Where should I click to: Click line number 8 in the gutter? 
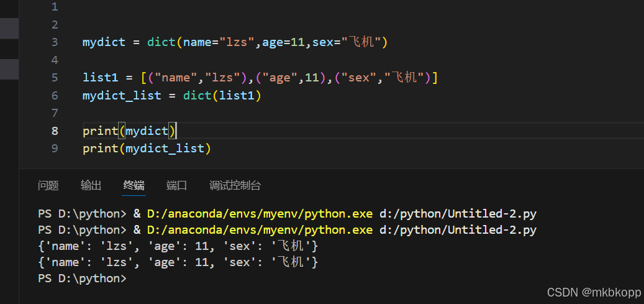click(x=55, y=131)
